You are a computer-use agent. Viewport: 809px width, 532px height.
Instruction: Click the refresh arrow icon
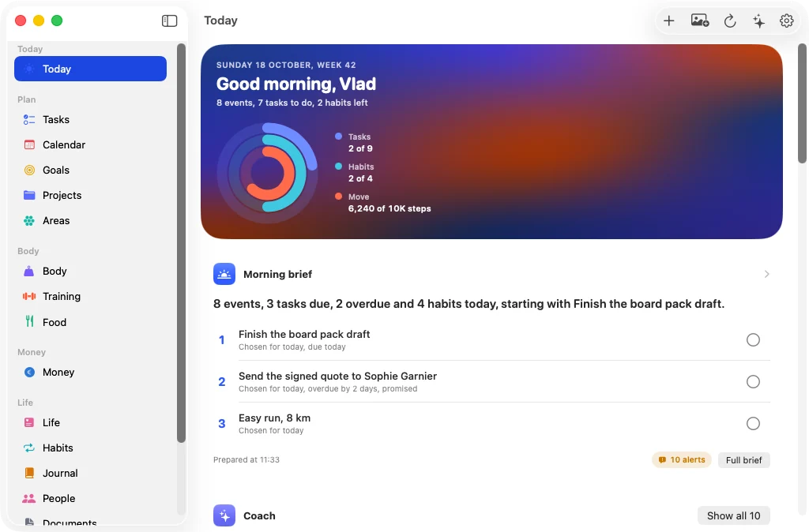(x=729, y=21)
